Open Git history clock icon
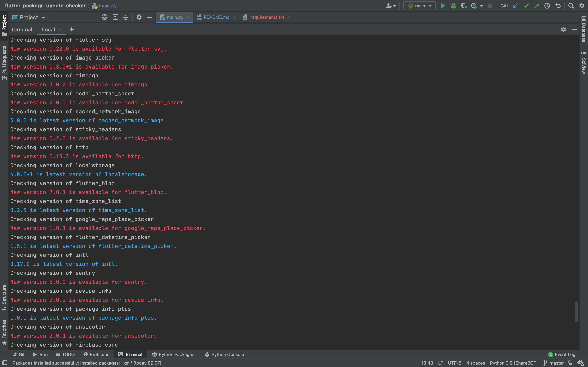The image size is (588, 367). 547,6
